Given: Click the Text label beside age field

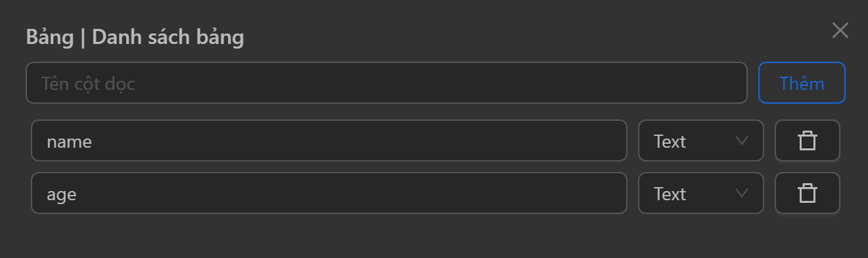Looking at the screenshot, I should 670,194.
